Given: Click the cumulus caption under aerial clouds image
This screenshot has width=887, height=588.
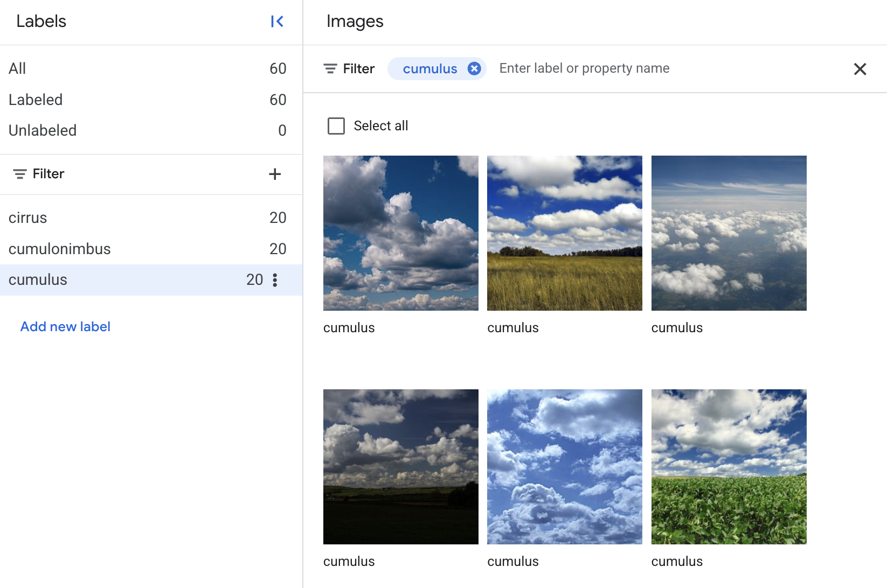Looking at the screenshot, I should (x=677, y=328).
